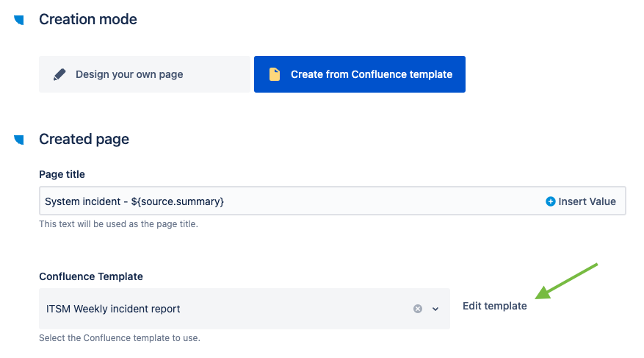Click the Creation mode heading

88,20
